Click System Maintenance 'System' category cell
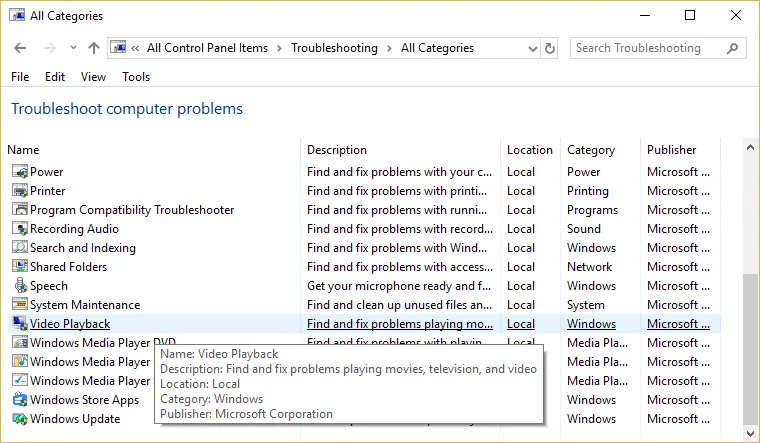Viewport: 760px width, 443px height. coord(586,305)
